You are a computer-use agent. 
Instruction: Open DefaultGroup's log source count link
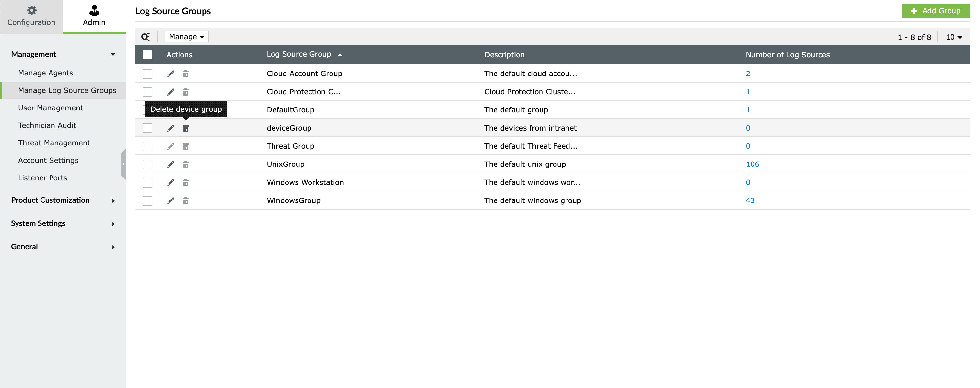(x=748, y=110)
